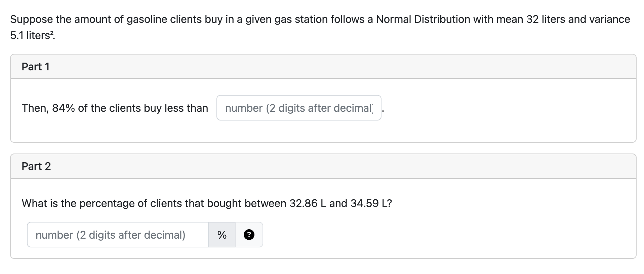Click the help bubble for the percentage answer
644x274 pixels.
coord(249,234)
